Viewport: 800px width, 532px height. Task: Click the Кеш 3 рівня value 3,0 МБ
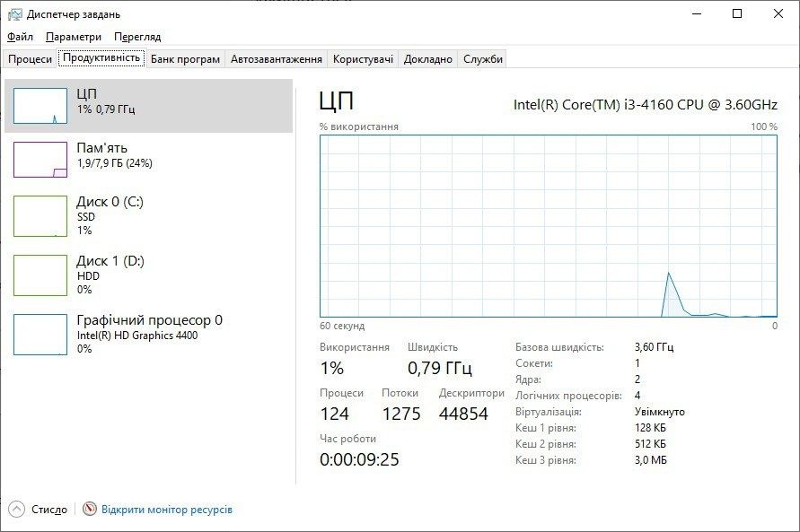[651, 460]
